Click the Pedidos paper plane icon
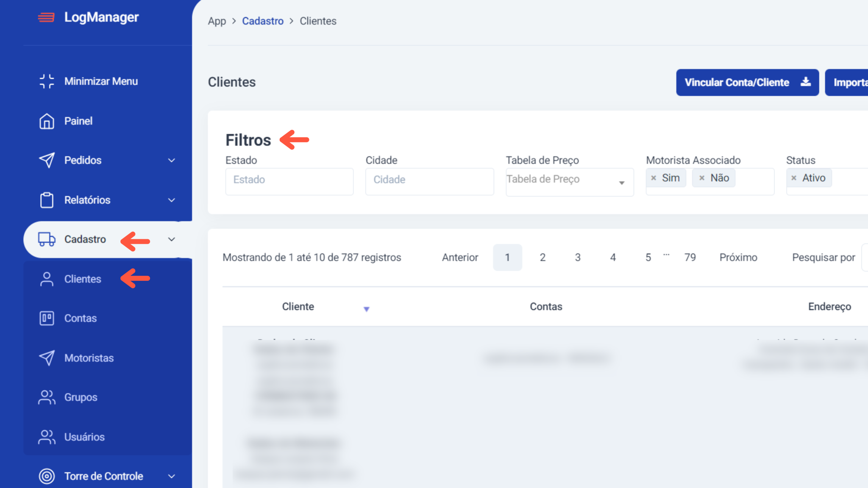The image size is (868, 488). click(x=47, y=160)
